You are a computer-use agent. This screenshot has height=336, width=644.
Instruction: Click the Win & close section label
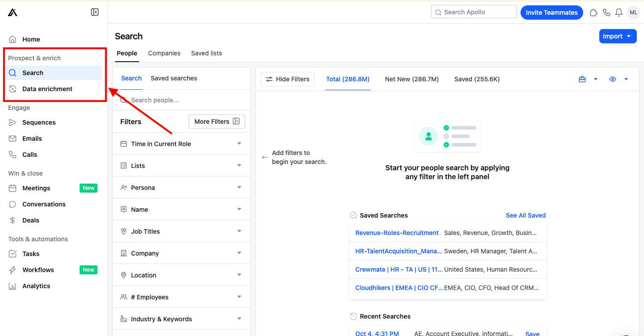25,173
